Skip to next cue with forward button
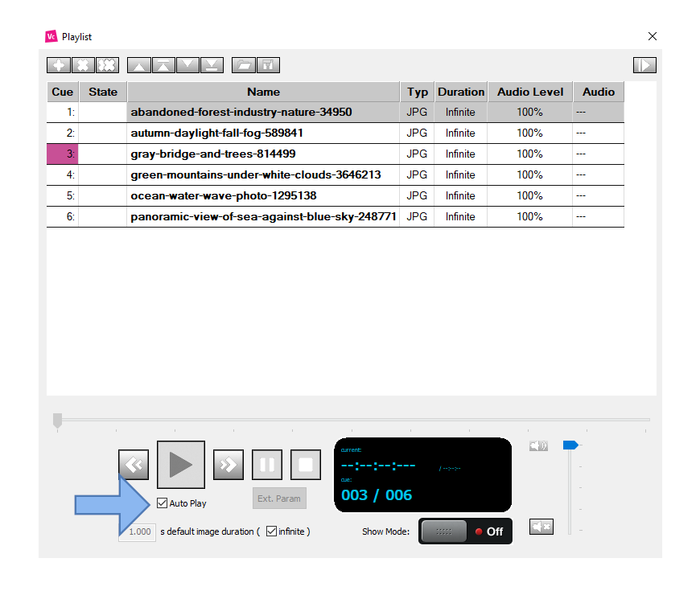The height and width of the screenshot is (591, 700). pyautogui.click(x=229, y=465)
